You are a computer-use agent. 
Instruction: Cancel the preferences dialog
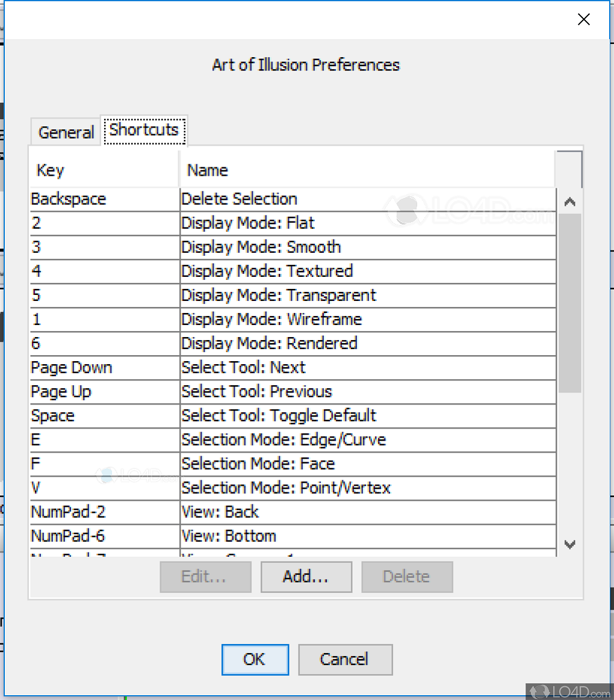[345, 660]
